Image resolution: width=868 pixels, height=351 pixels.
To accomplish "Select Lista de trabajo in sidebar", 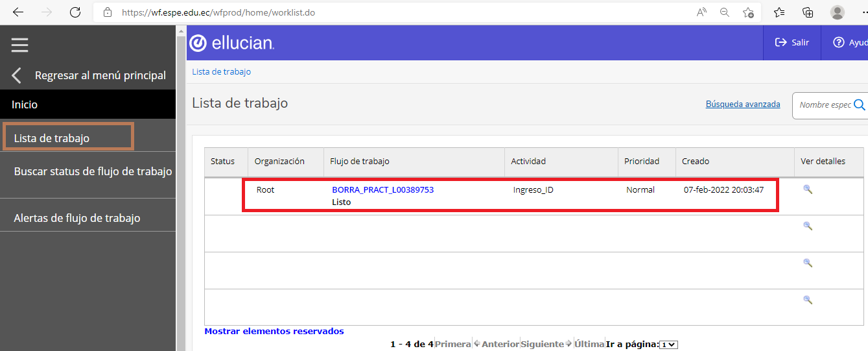I will 52,138.
